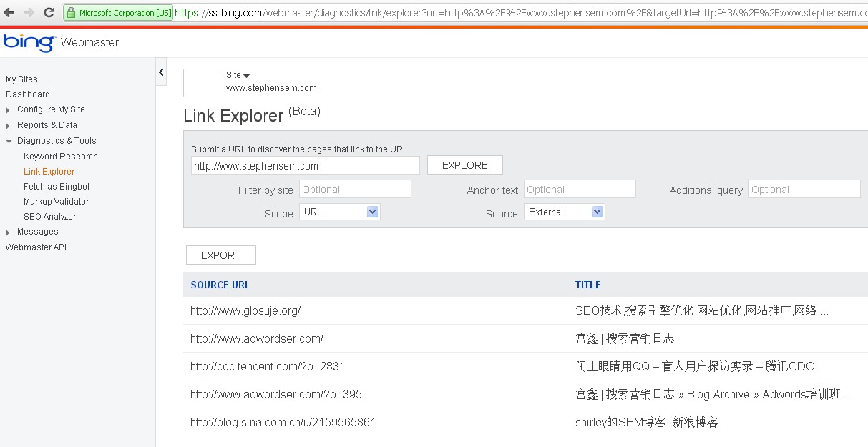
Task: Reload the page with the refresh icon
Action: click(x=49, y=12)
